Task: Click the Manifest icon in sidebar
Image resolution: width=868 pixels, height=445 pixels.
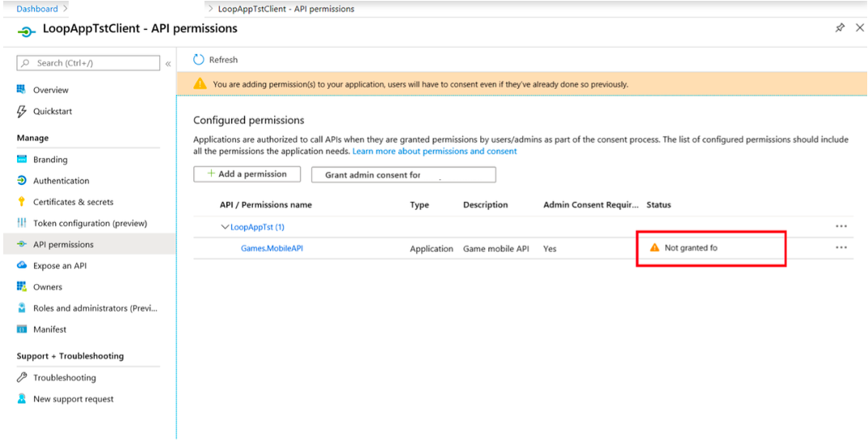Action: pyautogui.click(x=22, y=330)
